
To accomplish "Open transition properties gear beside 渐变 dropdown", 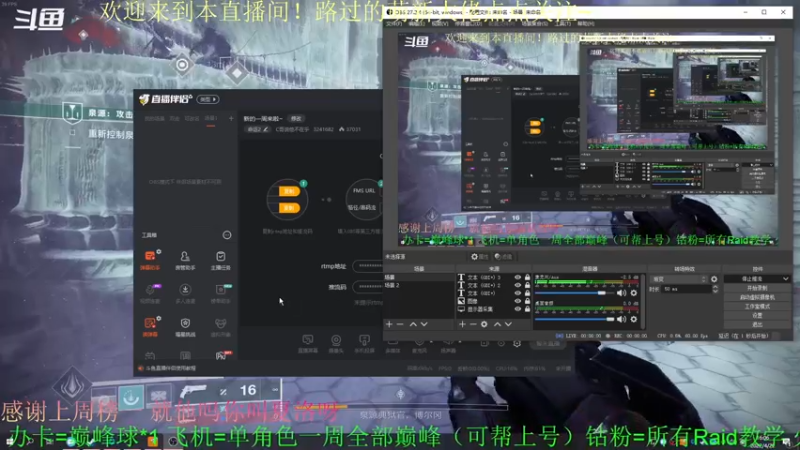I will tap(714, 279).
